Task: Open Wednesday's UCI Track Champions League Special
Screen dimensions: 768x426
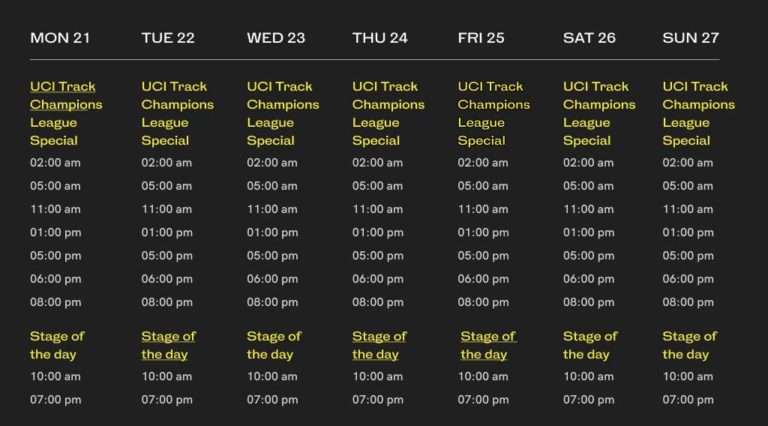Action: coord(283,114)
